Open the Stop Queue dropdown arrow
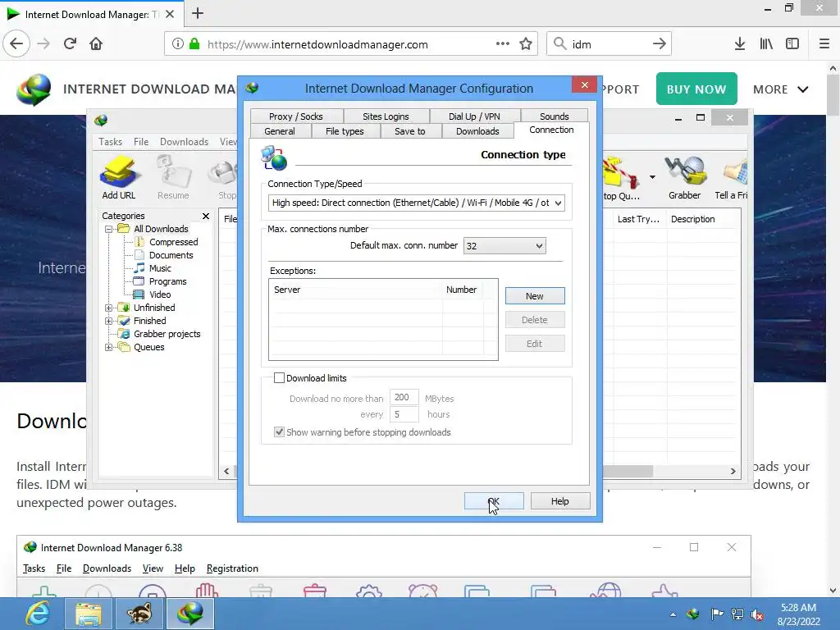840x630 pixels. (x=652, y=177)
